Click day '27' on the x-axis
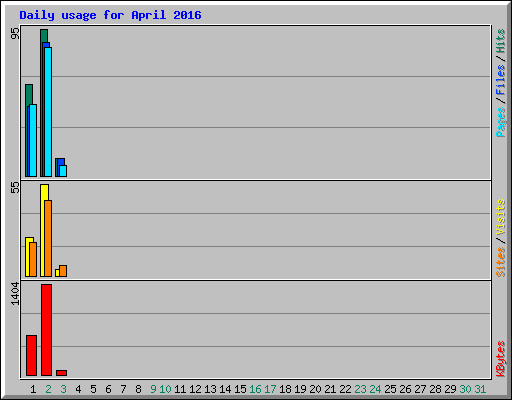512x400 pixels. tap(420, 389)
